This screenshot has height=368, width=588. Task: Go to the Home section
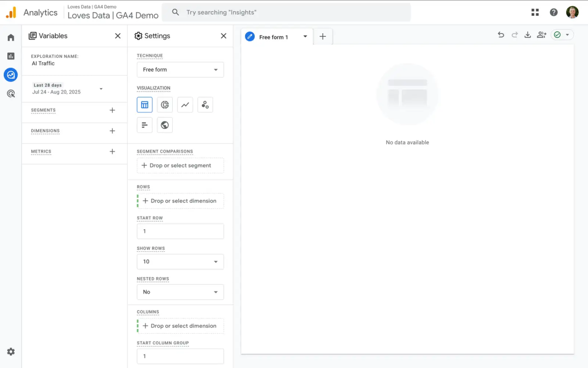(x=10, y=37)
